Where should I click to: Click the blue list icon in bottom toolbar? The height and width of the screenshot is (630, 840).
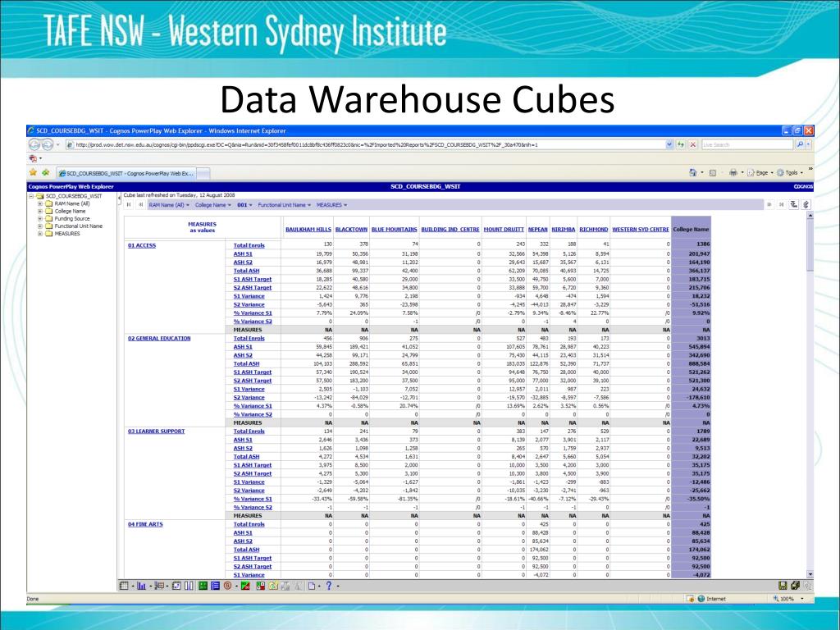(216, 586)
